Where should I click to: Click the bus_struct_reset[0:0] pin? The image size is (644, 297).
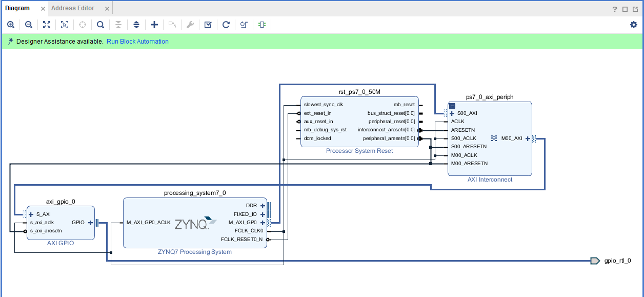[x=391, y=113]
